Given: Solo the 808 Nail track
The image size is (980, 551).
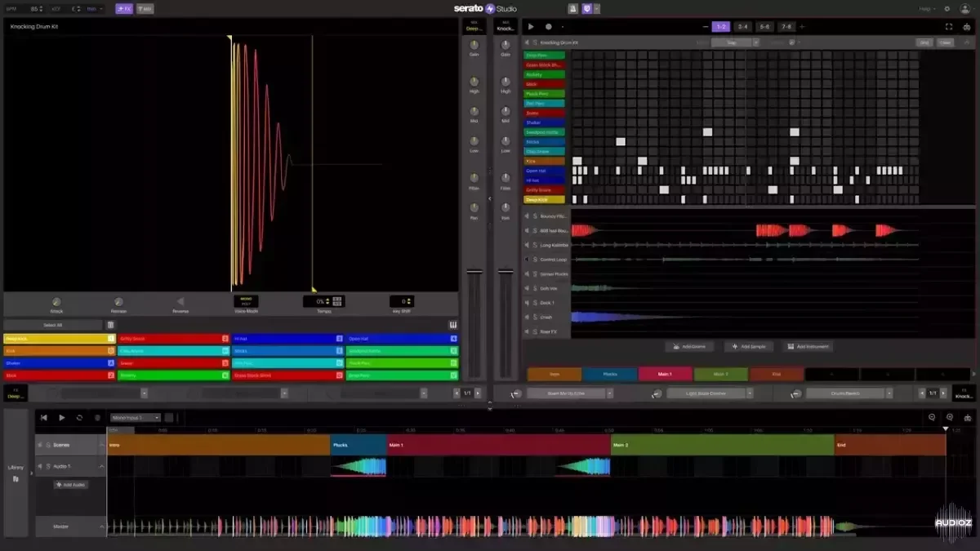Looking at the screenshot, I should (x=535, y=231).
